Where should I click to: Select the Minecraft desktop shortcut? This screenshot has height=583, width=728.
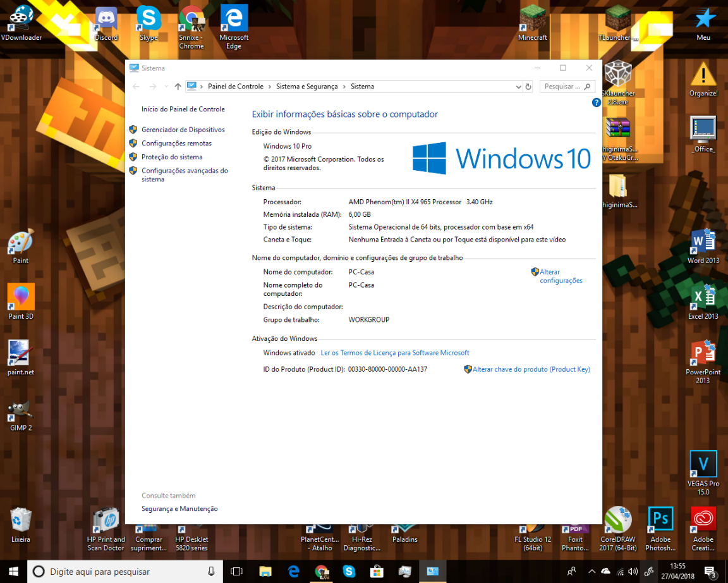(532, 23)
